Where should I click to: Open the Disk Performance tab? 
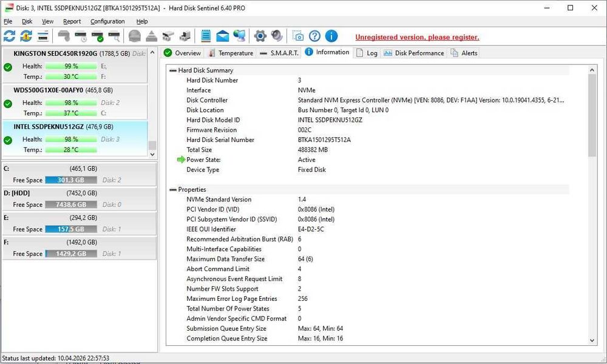pos(414,53)
